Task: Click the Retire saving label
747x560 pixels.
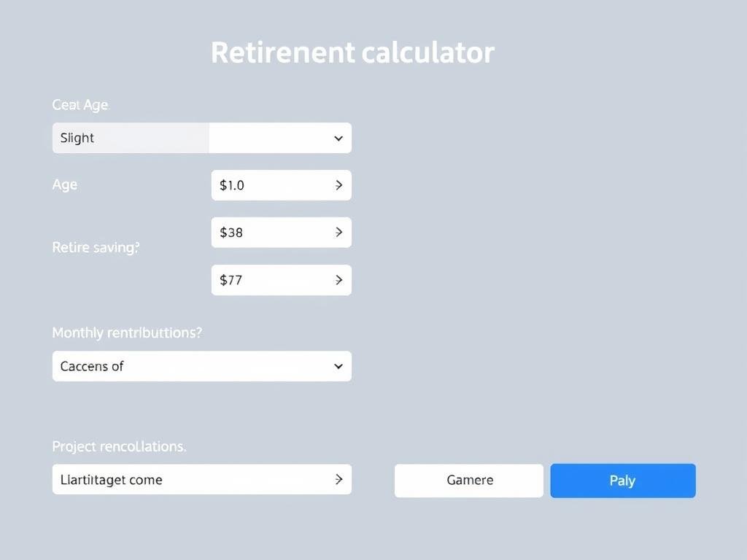Action: (x=96, y=247)
